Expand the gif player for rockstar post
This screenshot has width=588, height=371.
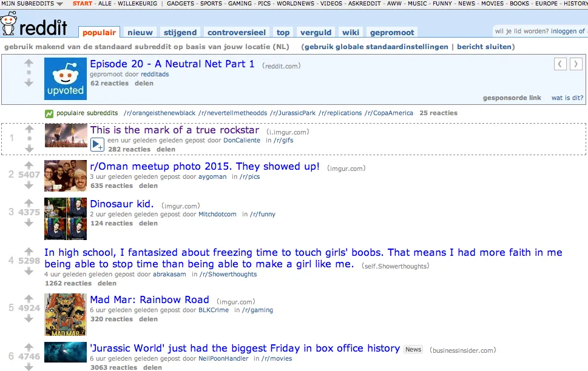tap(98, 145)
